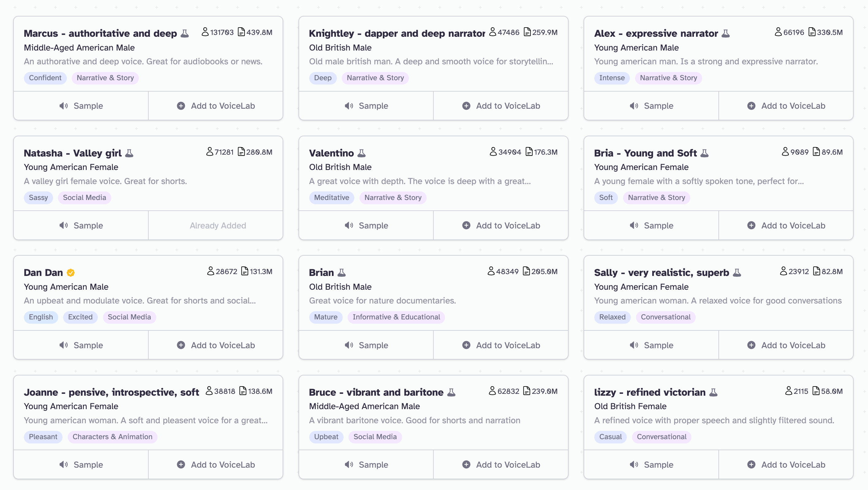This screenshot has height=490, width=868.
Task: Click Dan Dan's verified badge icon
Action: [x=70, y=273]
